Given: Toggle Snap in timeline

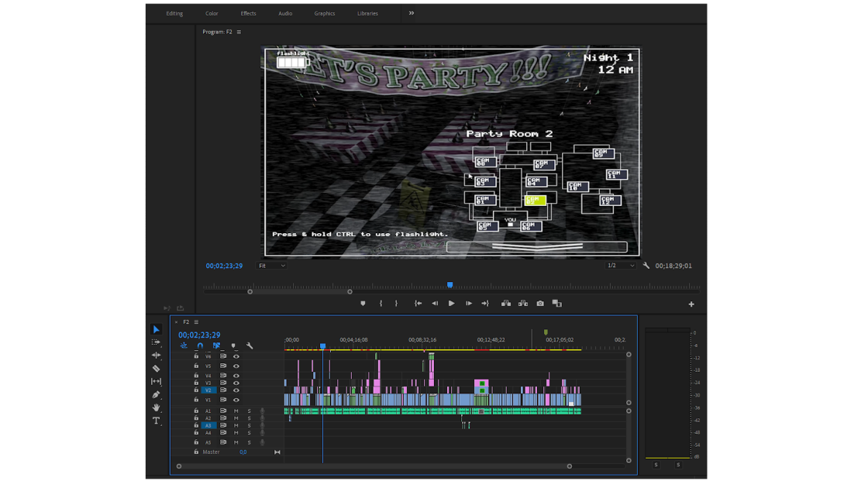Looking at the screenshot, I should pos(200,345).
